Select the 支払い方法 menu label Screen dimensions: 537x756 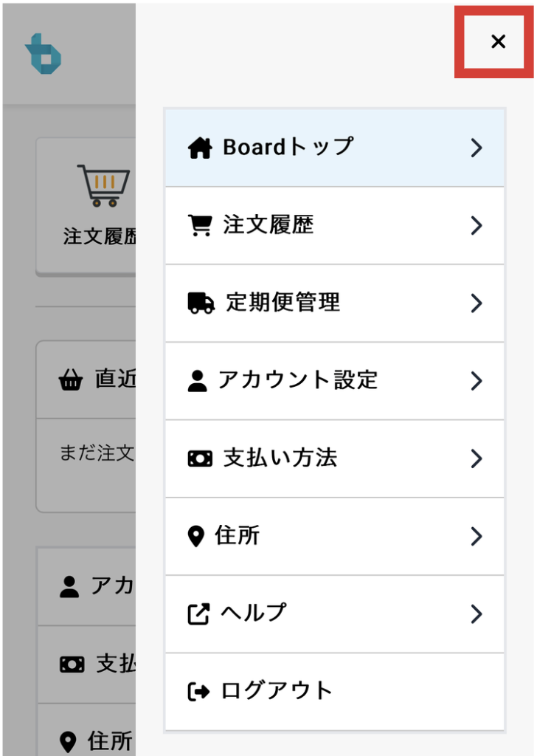point(280,458)
